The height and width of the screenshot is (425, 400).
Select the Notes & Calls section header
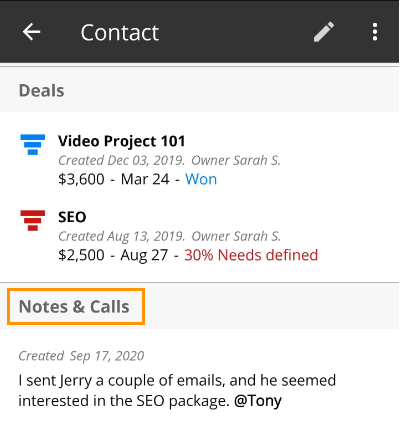74,307
